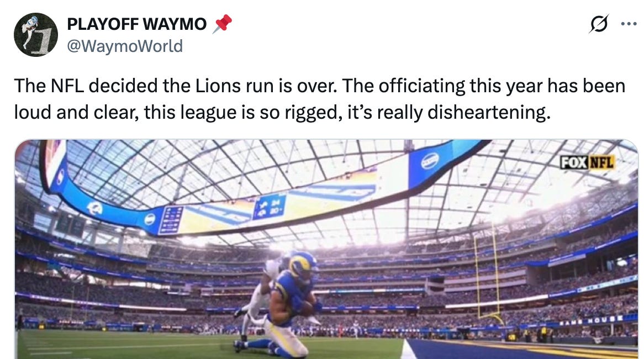Open the Grok explain-post icon
Image resolution: width=644 pixels, height=359 pixels.
599,24
